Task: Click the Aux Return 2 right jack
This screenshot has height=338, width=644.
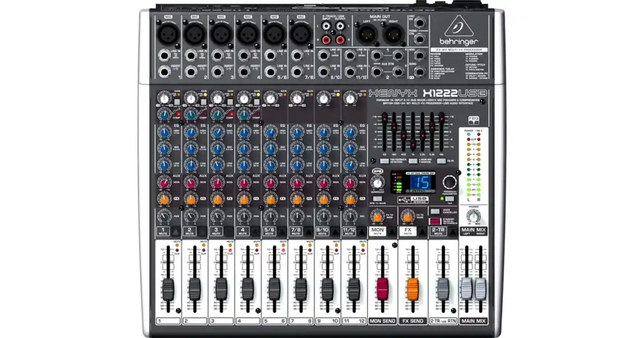Action: tap(397, 72)
